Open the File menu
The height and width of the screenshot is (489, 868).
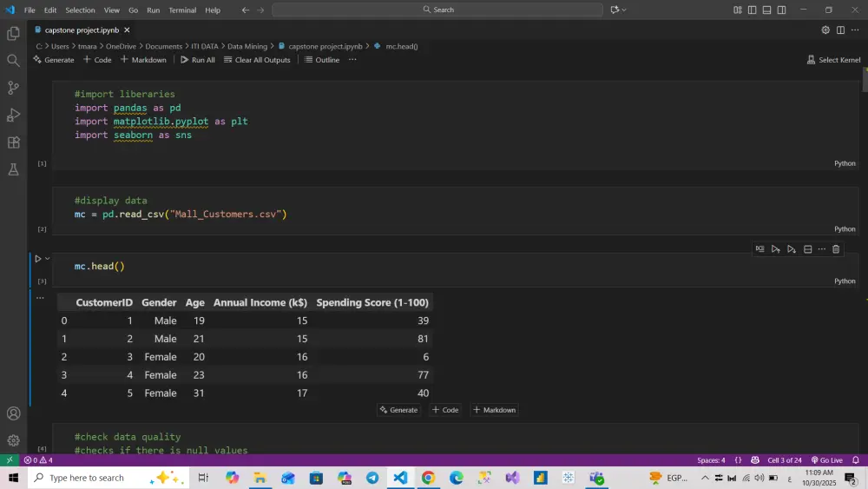coord(30,10)
